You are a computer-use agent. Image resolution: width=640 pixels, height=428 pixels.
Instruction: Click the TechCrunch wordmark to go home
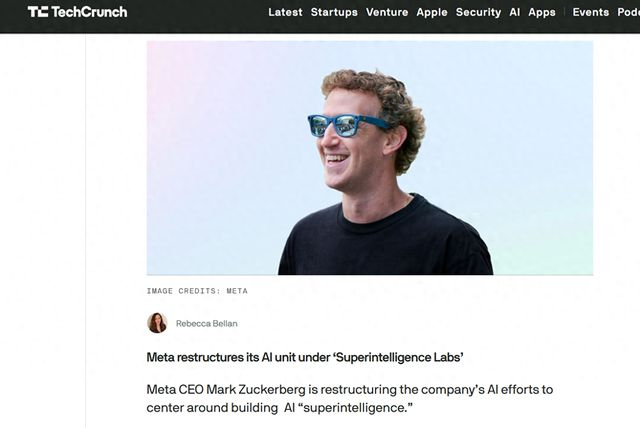pos(89,12)
